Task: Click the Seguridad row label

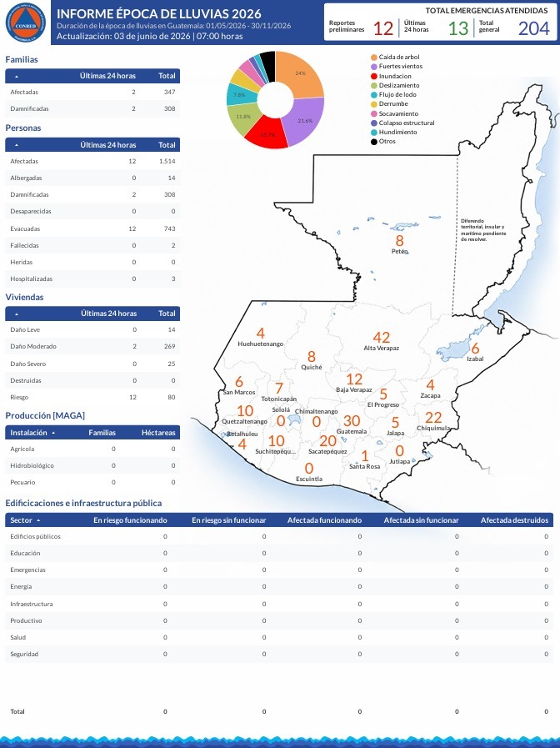Action: coord(24,654)
